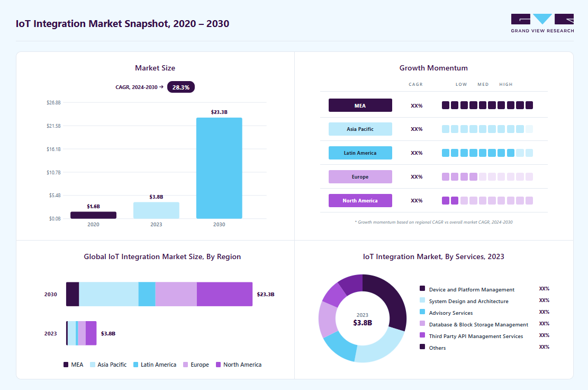Click the 'Growth Momentum' panel title

[433, 68]
